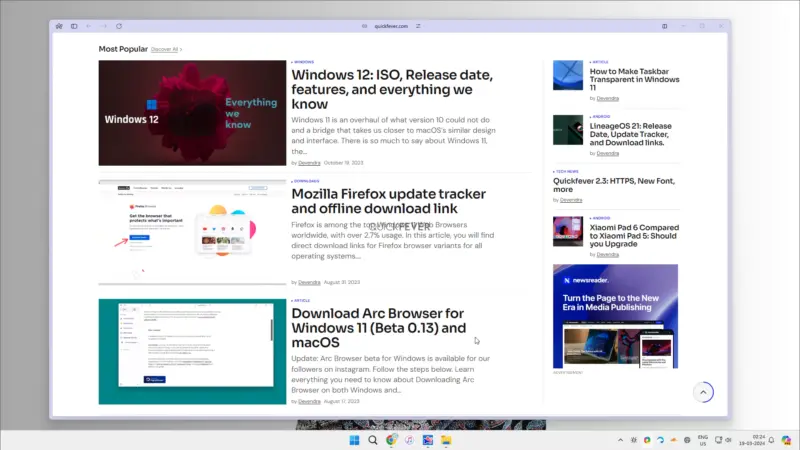Image resolution: width=800 pixels, height=450 pixels.
Task: Open site controls icon right of quickfever.com
Action: pos(418,26)
